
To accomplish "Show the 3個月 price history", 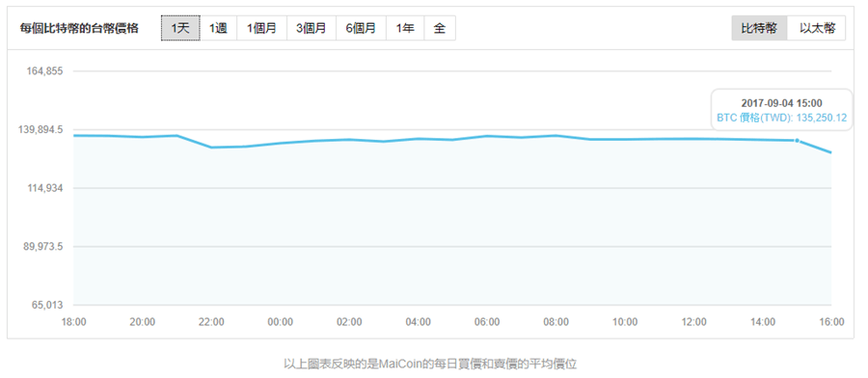I will pos(312,28).
